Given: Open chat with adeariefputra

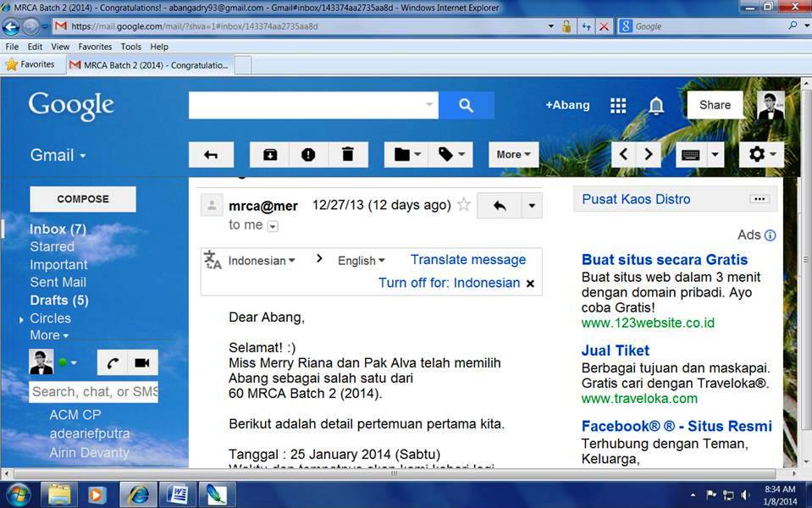Looking at the screenshot, I should point(90,433).
